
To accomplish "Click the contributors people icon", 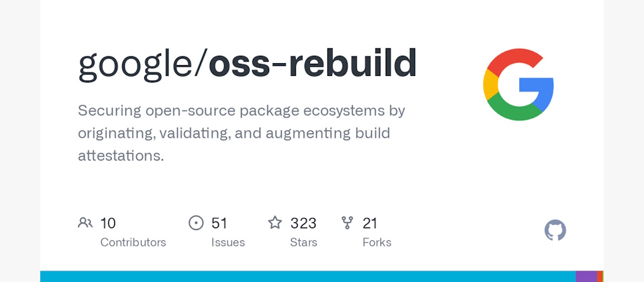I will click(85, 223).
